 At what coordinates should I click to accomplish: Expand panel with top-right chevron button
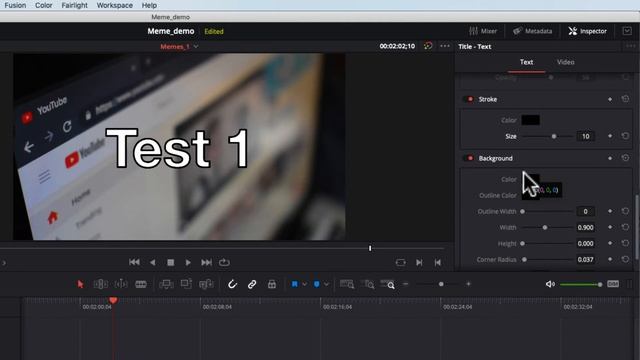tap(627, 31)
